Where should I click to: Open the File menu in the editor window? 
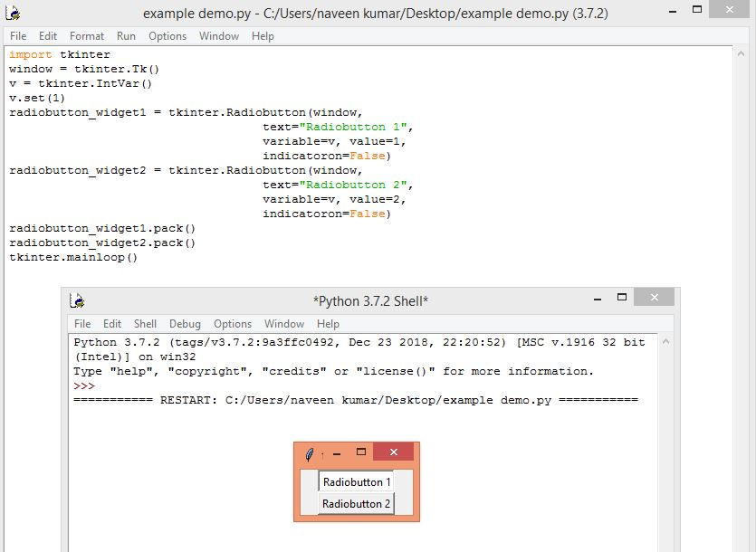(18, 36)
